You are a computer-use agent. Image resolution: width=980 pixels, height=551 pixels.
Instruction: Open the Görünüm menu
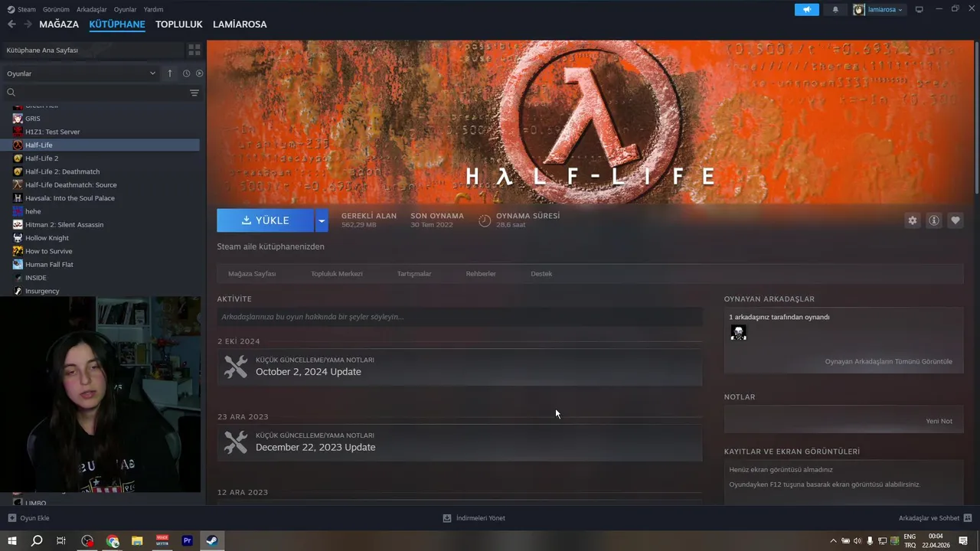(56, 9)
